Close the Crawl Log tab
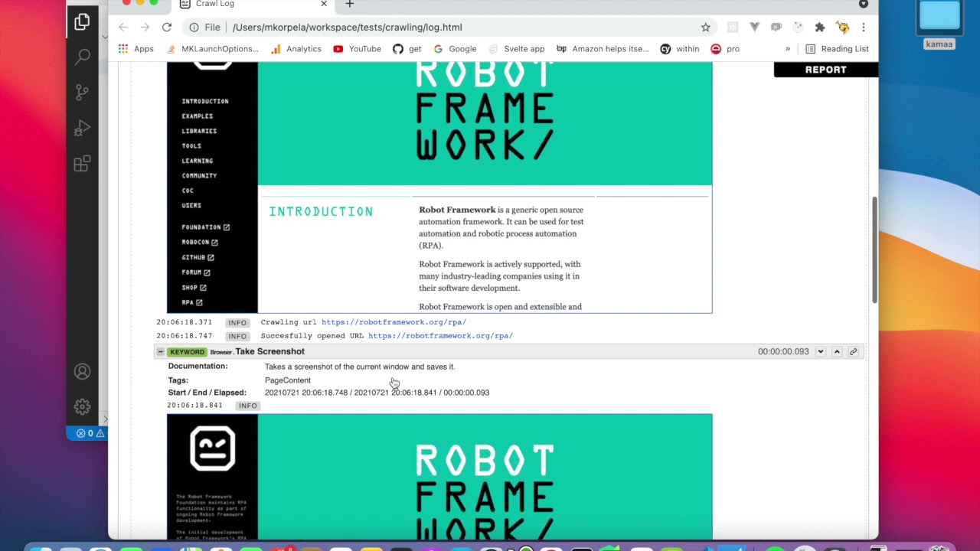The height and width of the screenshot is (551, 980). pyautogui.click(x=323, y=4)
